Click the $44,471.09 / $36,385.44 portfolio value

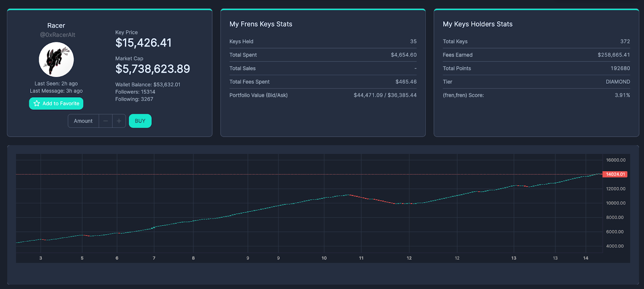(385, 95)
